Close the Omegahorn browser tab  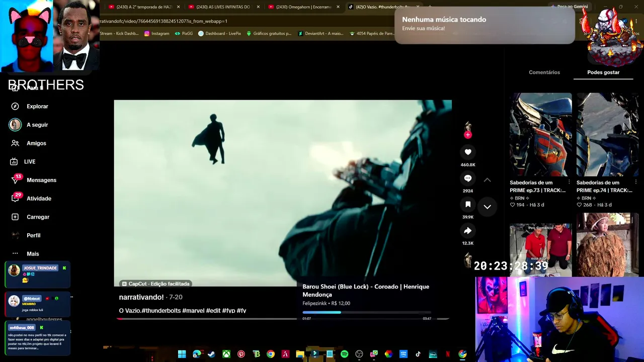[x=338, y=7]
